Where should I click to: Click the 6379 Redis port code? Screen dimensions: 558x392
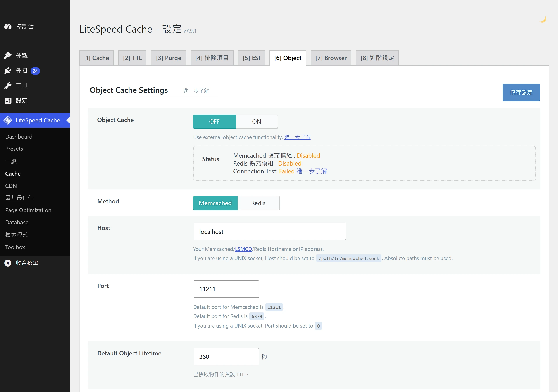tap(257, 316)
